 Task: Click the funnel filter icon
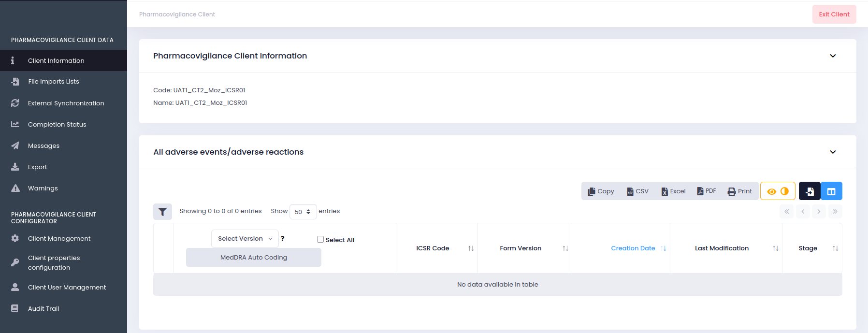[x=162, y=212]
